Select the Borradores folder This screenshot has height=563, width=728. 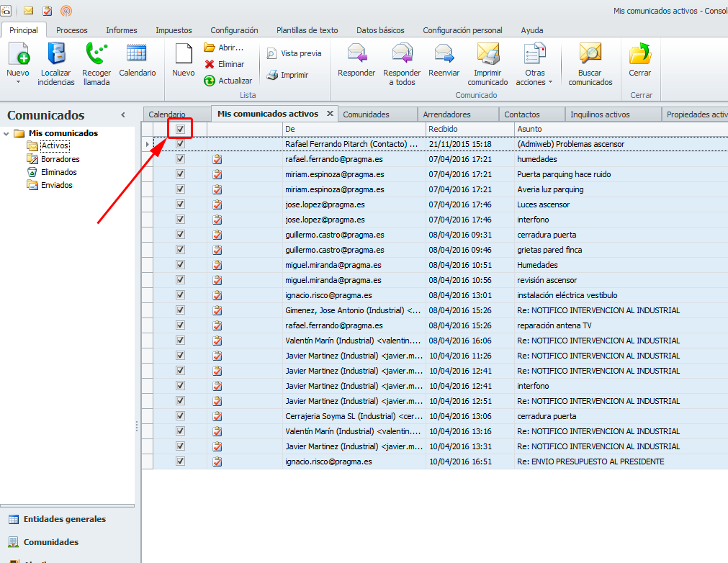point(60,159)
